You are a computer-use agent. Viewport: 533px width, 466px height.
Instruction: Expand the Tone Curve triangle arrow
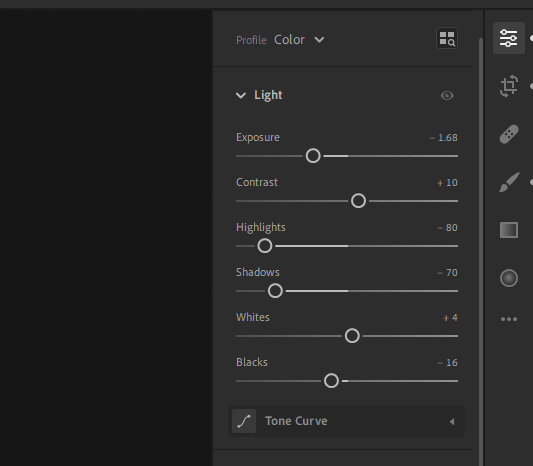[x=452, y=422]
